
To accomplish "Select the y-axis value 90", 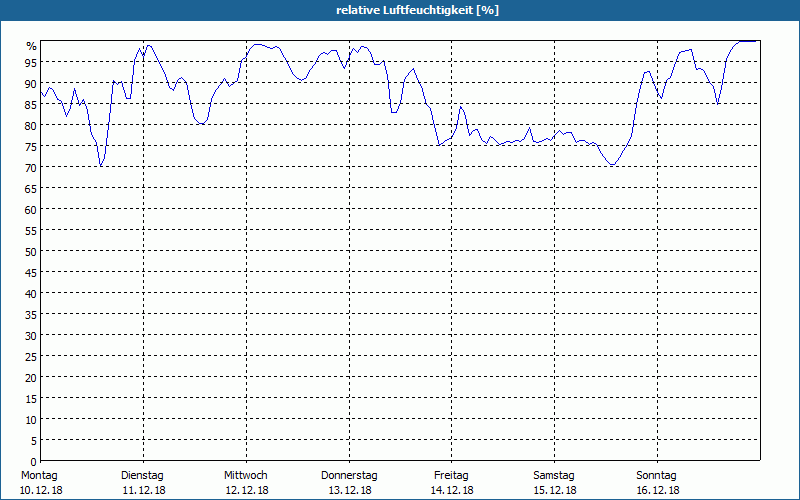I will (31, 84).
